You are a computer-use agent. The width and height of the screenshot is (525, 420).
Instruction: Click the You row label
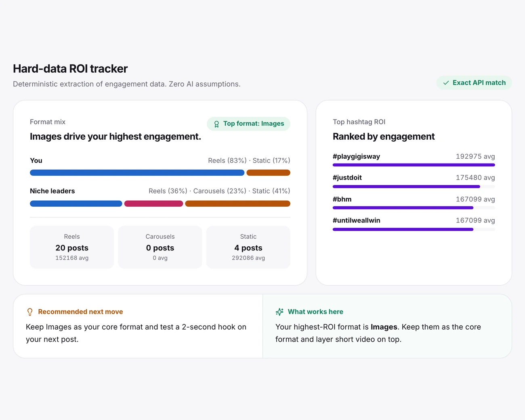click(x=36, y=160)
